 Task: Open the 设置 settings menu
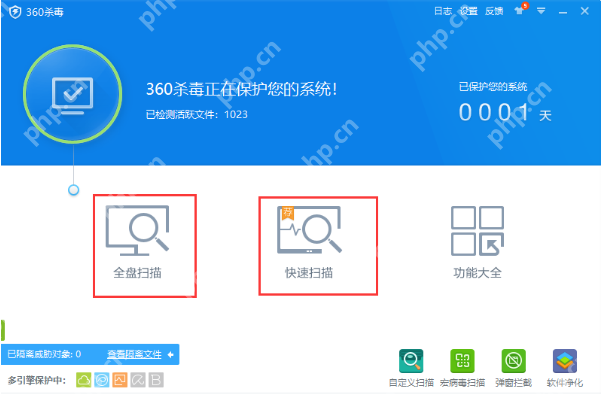468,11
